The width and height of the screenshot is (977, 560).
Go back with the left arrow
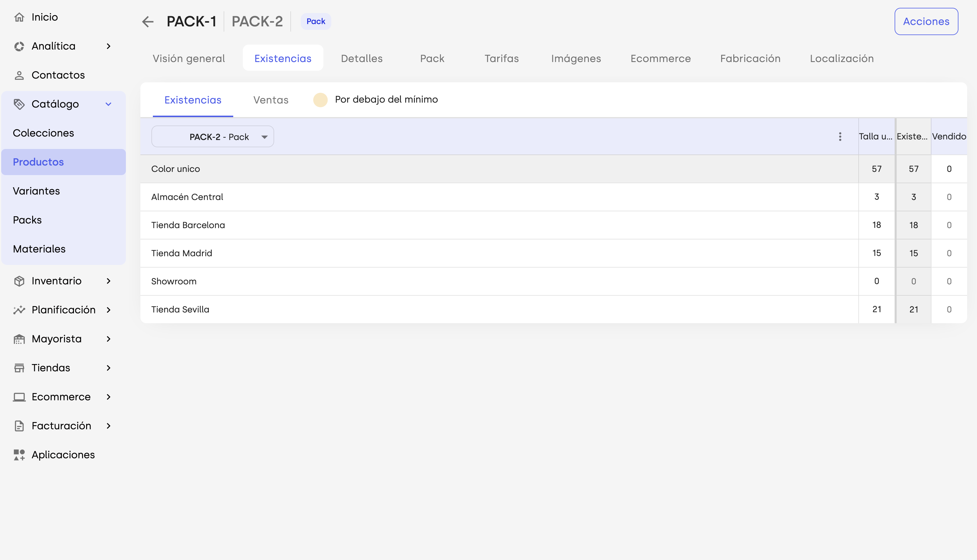(x=148, y=21)
